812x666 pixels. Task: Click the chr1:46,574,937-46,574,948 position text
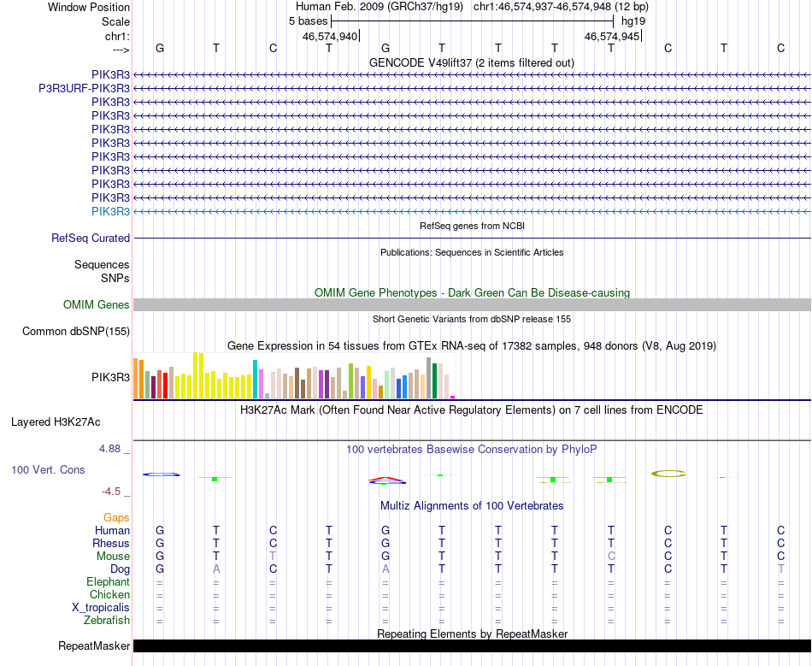(x=561, y=7)
